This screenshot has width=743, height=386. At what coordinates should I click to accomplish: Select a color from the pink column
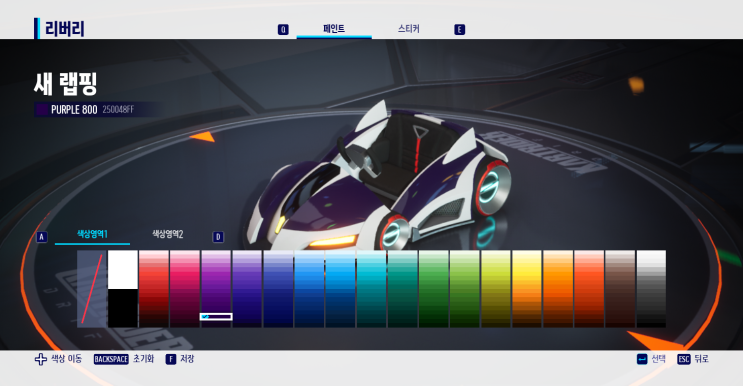[185, 289]
